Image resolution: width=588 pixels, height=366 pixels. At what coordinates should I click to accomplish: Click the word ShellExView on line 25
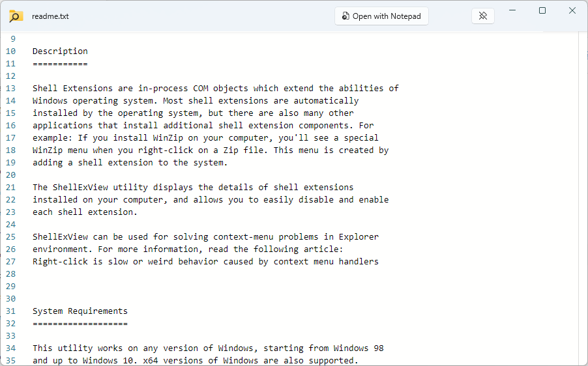tap(60, 237)
